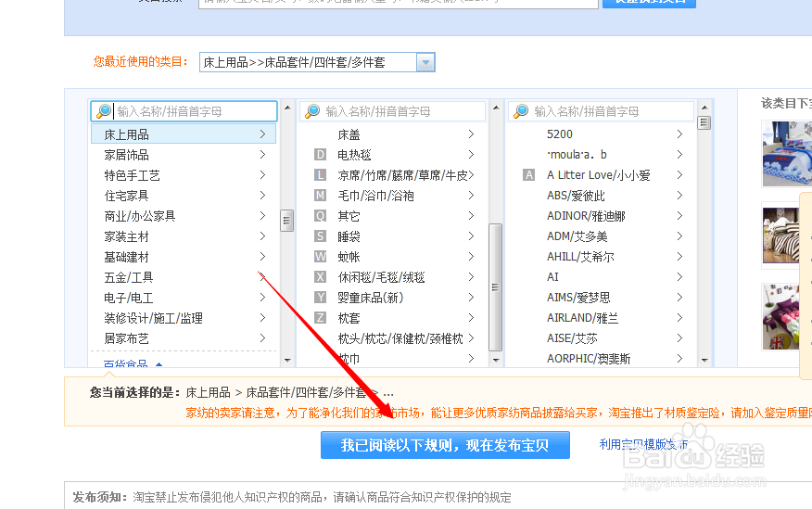Viewport: 812px width, 509px height.
Task: Select 装修设计/施工/监理 category
Action: (x=153, y=318)
